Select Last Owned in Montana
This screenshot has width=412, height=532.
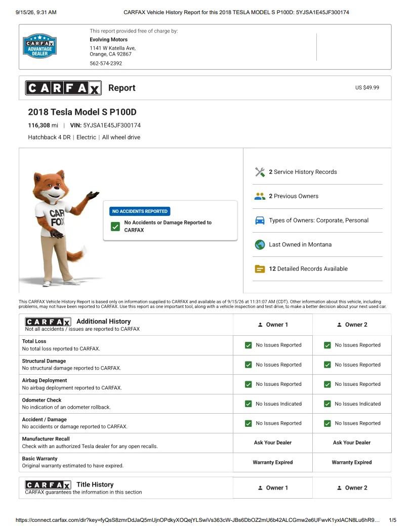(300, 245)
